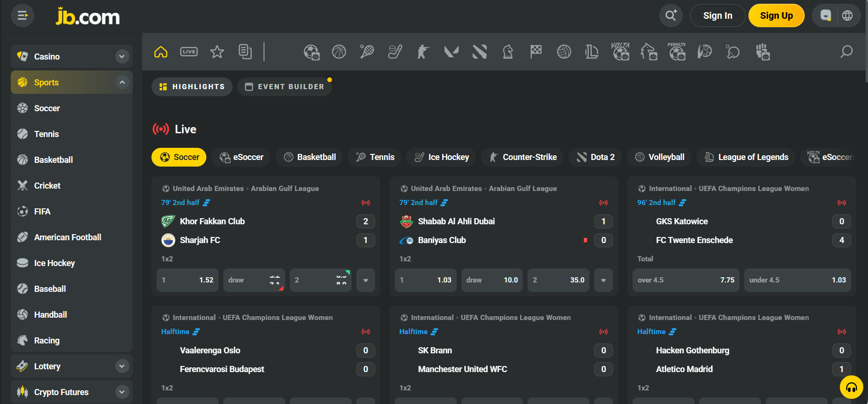
Task: Switch to Ice Hockey live tab
Action: pyautogui.click(x=441, y=157)
